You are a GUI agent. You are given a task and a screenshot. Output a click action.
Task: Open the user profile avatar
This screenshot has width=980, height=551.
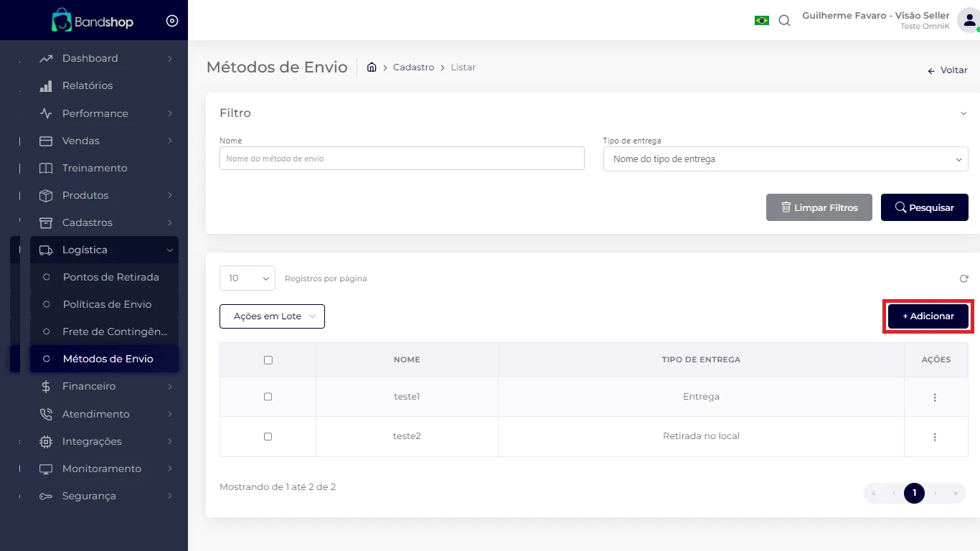click(968, 20)
